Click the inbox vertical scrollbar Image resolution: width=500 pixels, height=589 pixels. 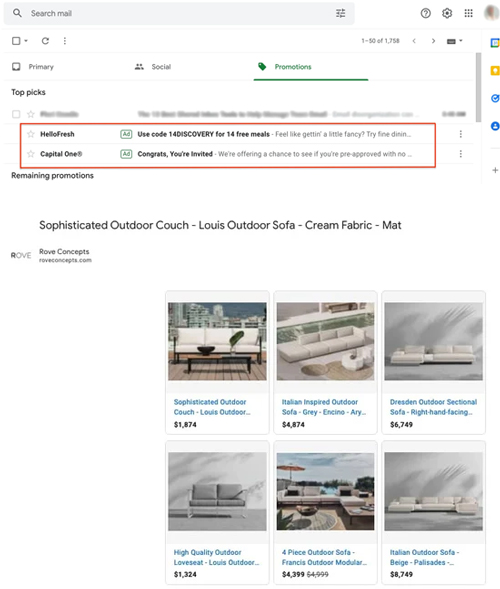click(x=478, y=88)
